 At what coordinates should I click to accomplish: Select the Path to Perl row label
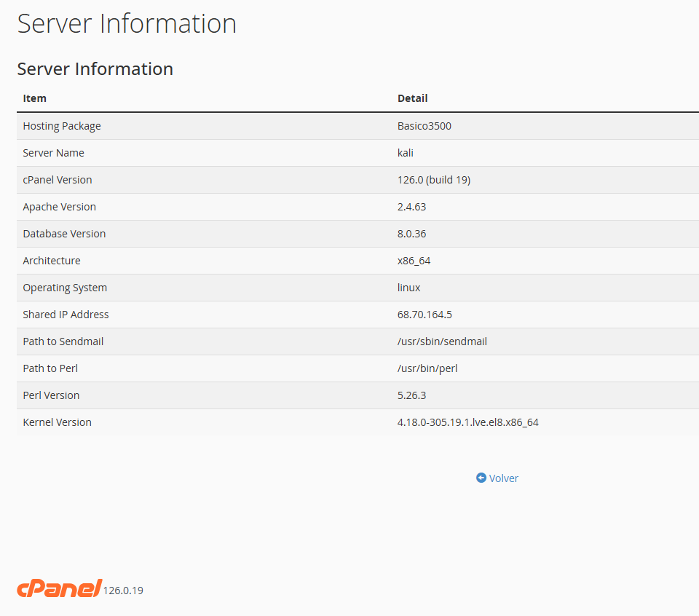coord(50,368)
